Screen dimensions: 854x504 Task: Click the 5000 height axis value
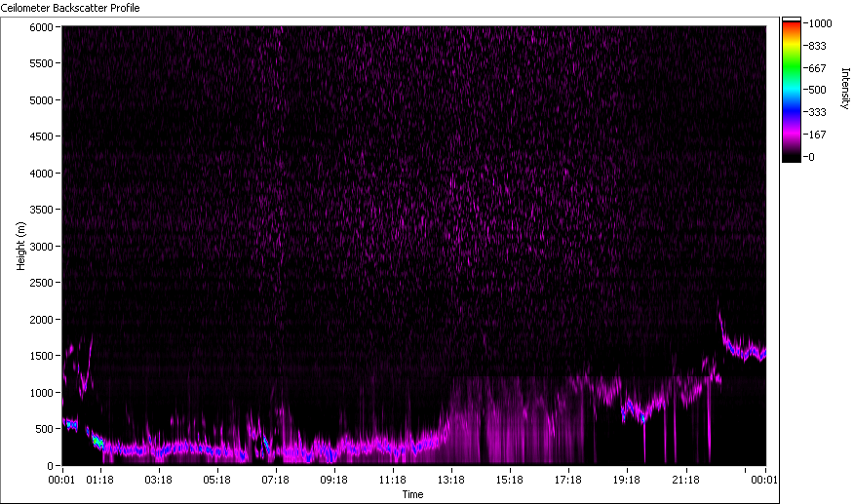(41, 100)
